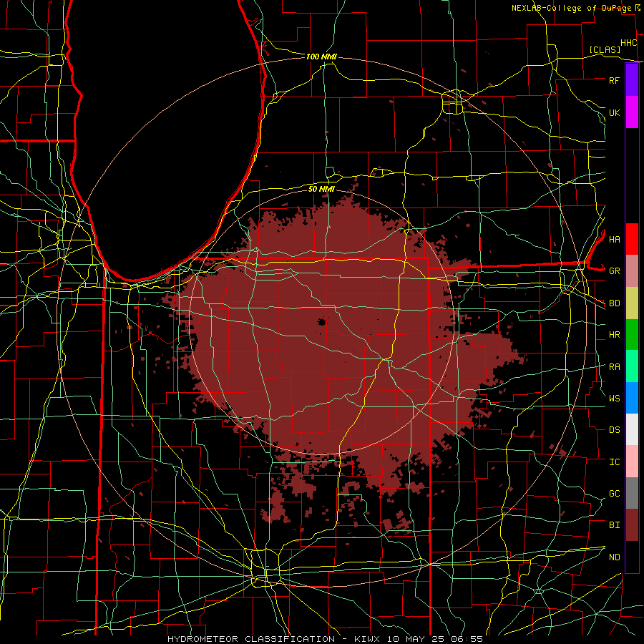644x644 pixels.
Task: Click the HYDROMETEOR CLASSIFICATION title text
Action: coord(251,639)
